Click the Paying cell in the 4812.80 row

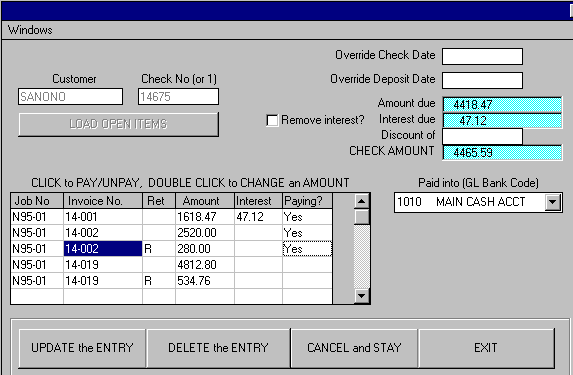(307, 265)
